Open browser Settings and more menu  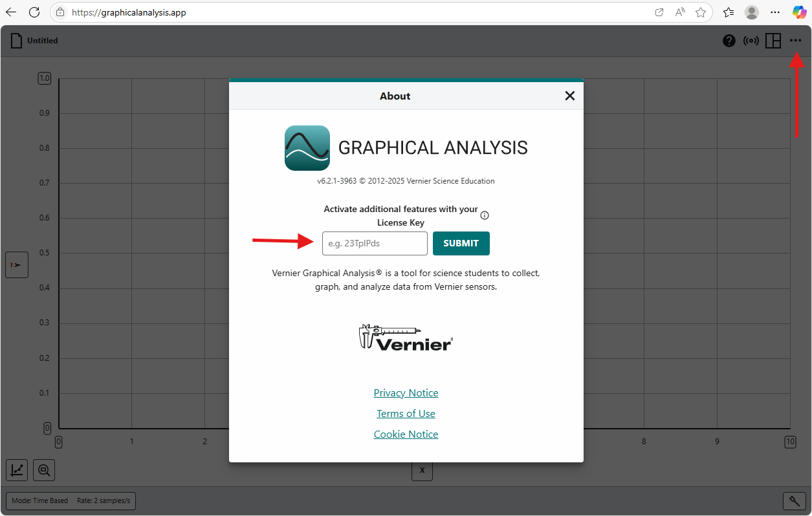click(x=775, y=12)
